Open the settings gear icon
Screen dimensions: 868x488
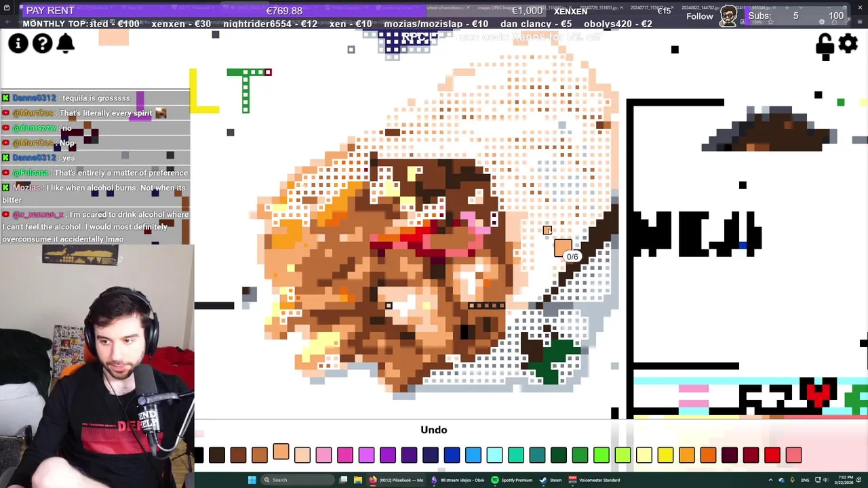[848, 43]
